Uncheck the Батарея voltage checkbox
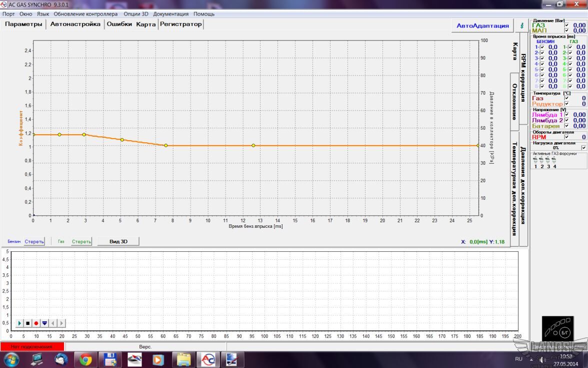This screenshot has width=588, height=368. click(566, 126)
